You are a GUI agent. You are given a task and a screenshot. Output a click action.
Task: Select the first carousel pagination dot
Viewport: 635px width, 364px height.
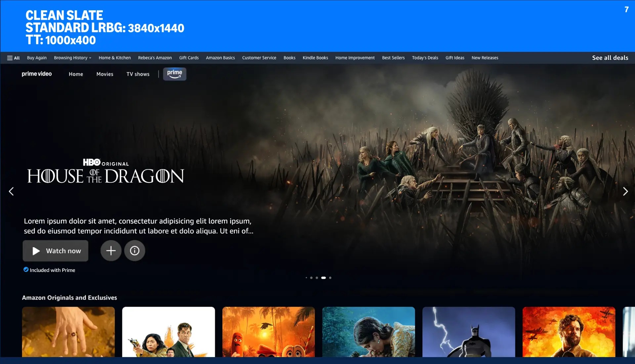306,278
